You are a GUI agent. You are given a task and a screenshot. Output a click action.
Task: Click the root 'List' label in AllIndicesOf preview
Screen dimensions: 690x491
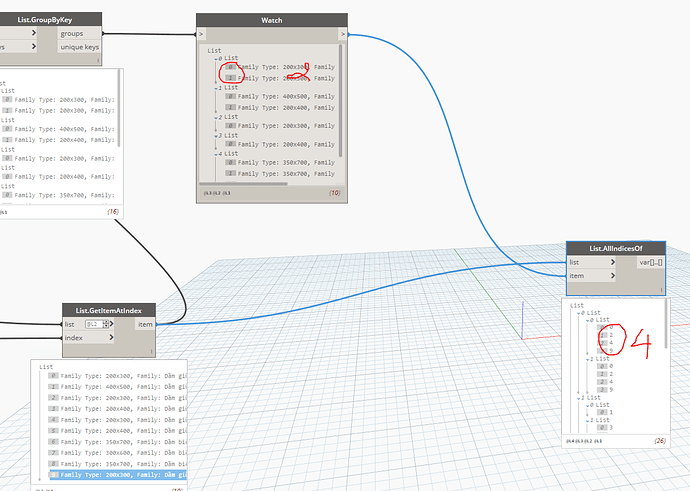577,305
